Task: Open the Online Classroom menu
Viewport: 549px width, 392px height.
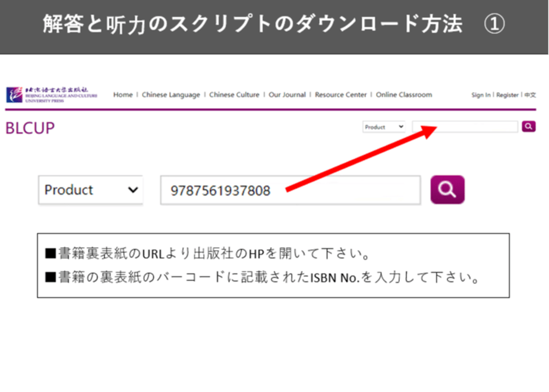Action: click(404, 95)
